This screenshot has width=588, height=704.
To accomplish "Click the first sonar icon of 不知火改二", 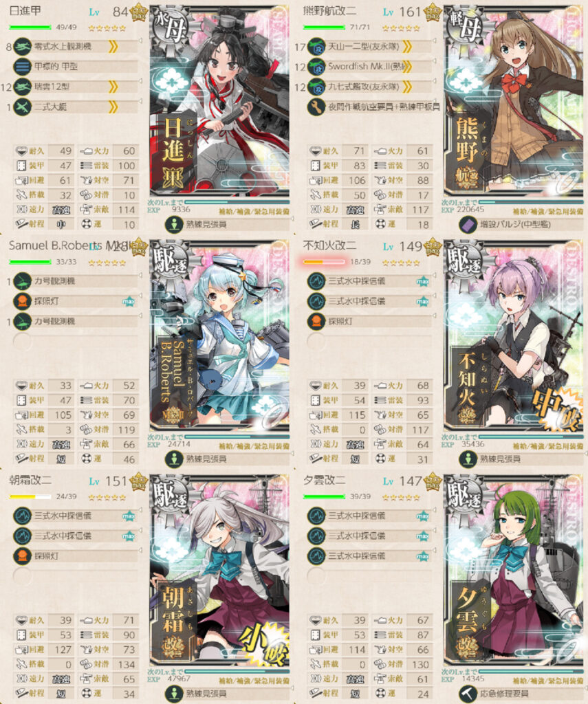I will pyautogui.click(x=316, y=281).
